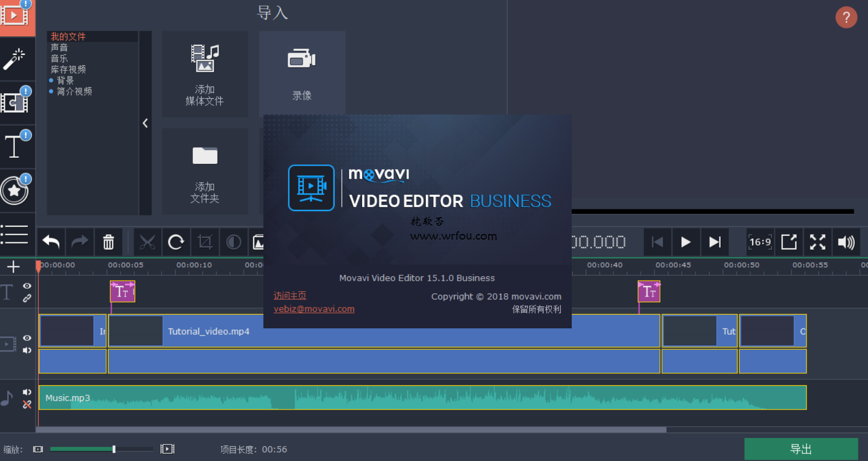Image resolution: width=868 pixels, height=461 pixels.
Task: Click the fullscreen preview icon
Action: click(x=818, y=242)
